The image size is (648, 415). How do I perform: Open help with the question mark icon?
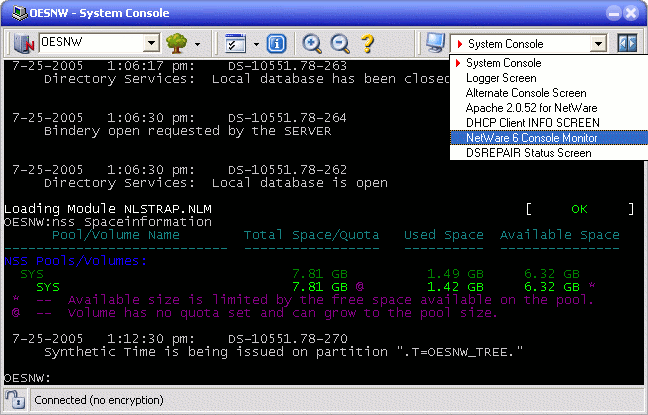click(367, 44)
